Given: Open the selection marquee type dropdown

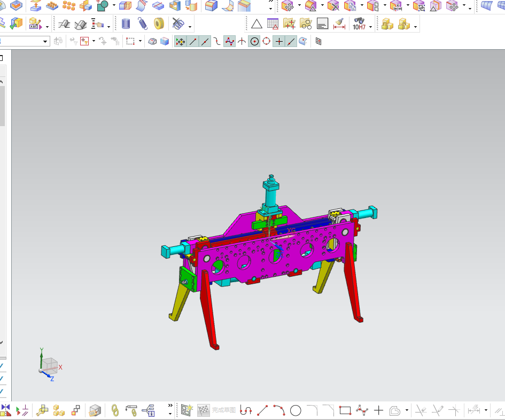Looking at the screenshot, I should [x=140, y=41].
